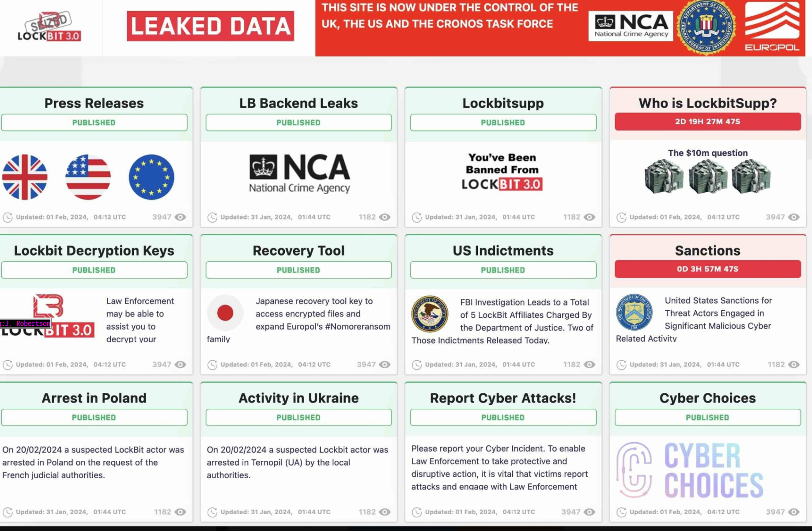Open the Activity in Ukraine title
The height and width of the screenshot is (531, 812).
pyautogui.click(x=298, y=398)
